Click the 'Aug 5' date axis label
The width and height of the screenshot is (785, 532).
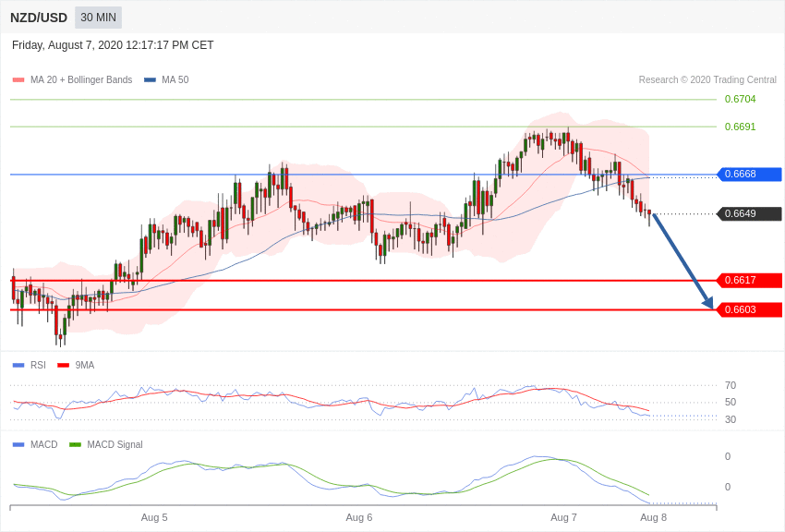point(154,517)
